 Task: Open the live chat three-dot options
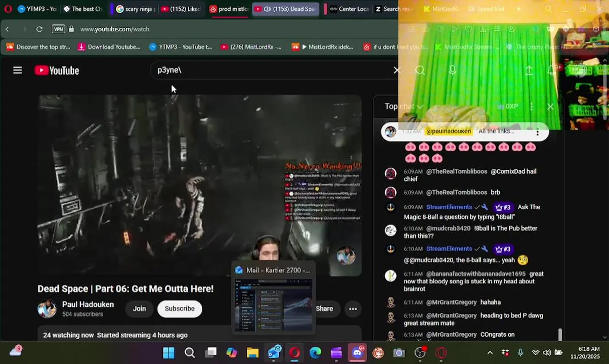(x=531, y=107)
